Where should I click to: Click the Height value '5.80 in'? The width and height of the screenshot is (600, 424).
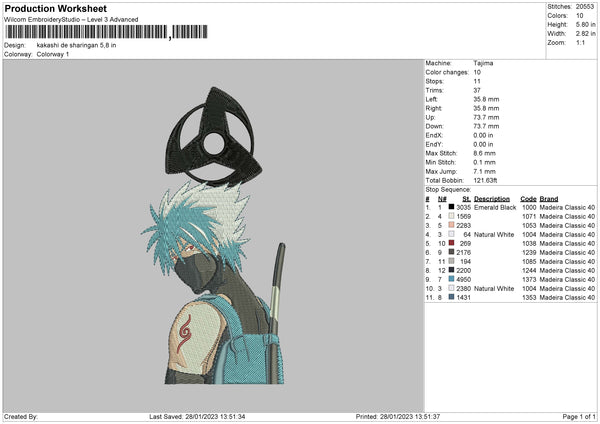click(585, 24)
